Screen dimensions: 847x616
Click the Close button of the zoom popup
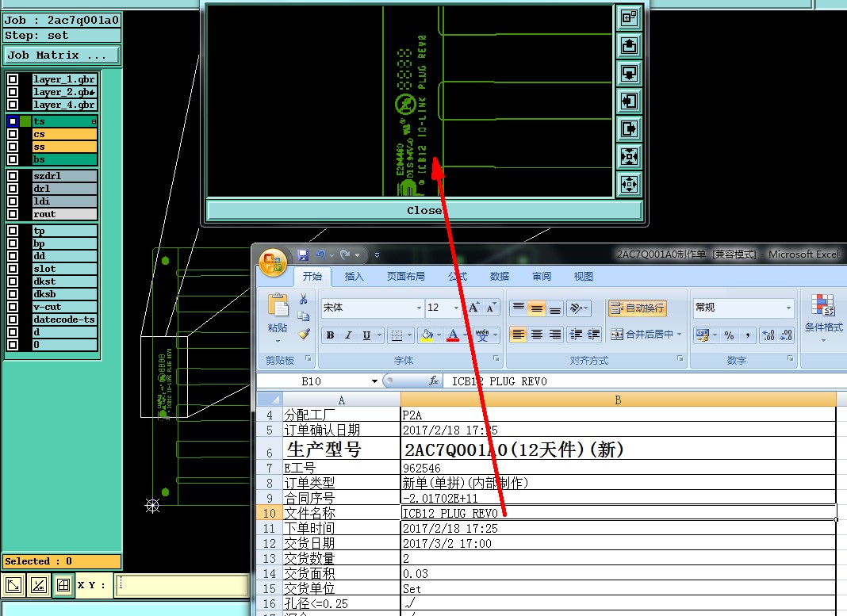[424, 211]
